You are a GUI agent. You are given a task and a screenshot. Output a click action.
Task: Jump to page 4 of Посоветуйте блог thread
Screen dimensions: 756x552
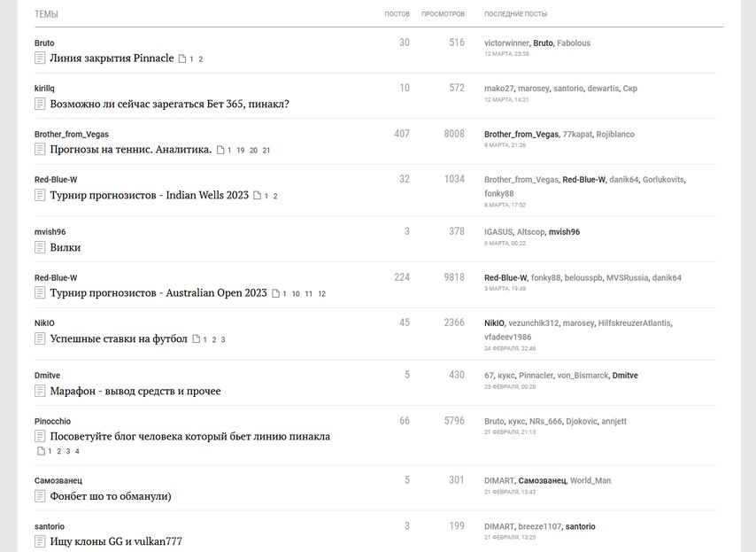coord(77,452)
